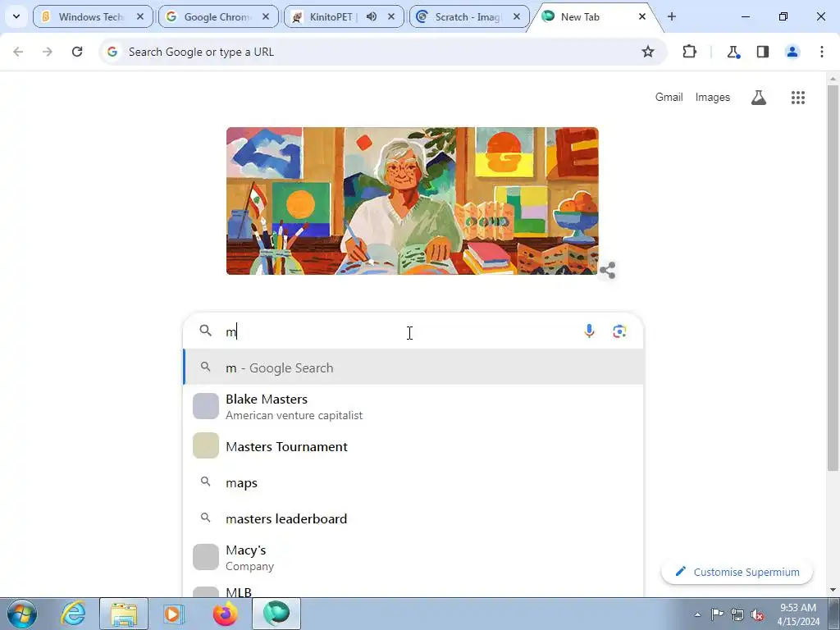Open Windows Media Player from taskbar
Screen dimensions: 840x630
pos(173,614)
